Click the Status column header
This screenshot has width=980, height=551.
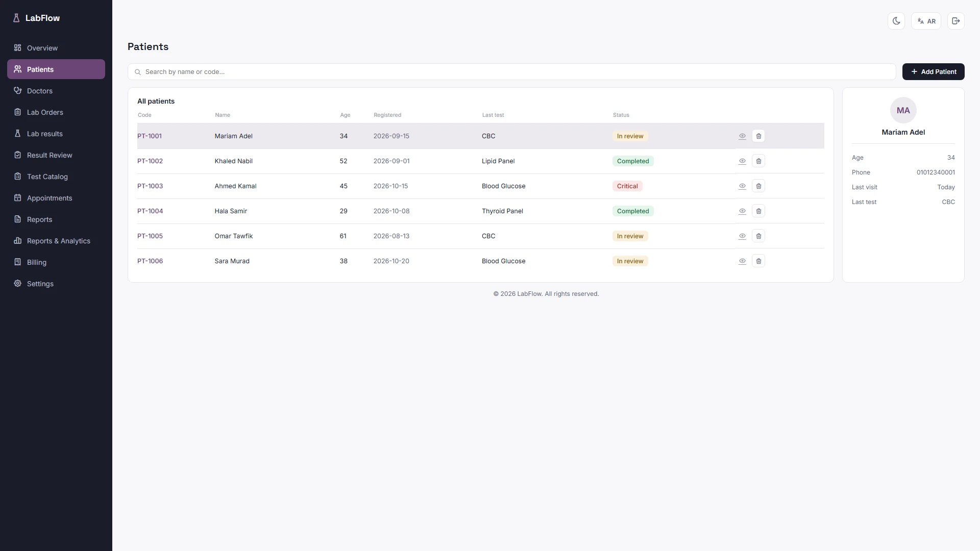pos(621,115)
